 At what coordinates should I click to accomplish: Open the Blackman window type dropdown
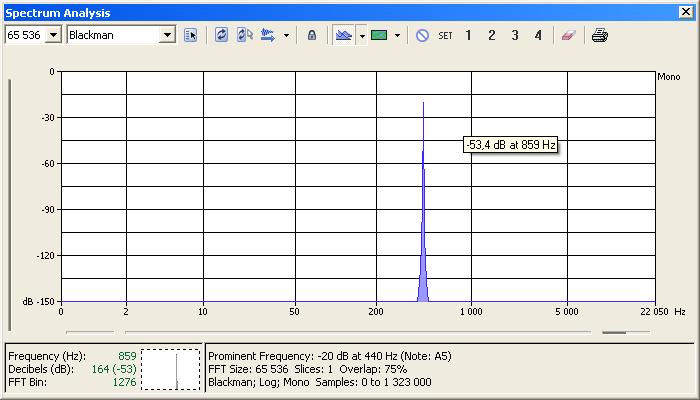pos(167,35)
